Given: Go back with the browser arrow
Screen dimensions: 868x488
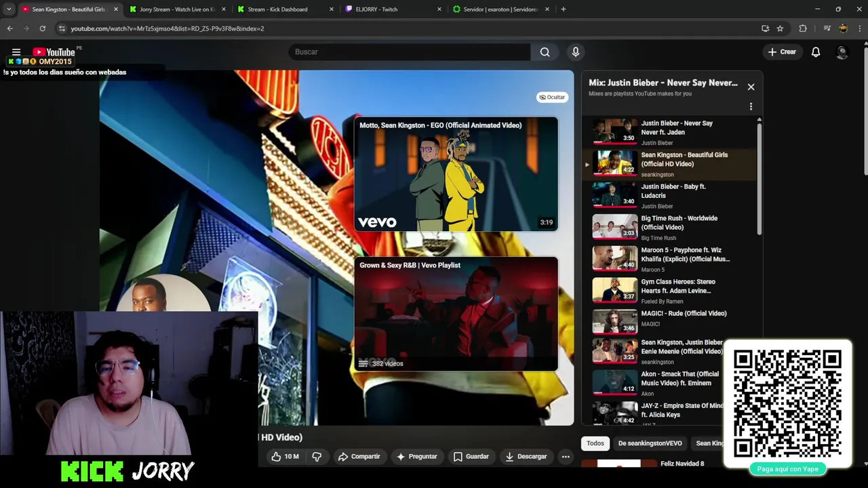Looking at the screenshot, I should [x=9, y=28].
